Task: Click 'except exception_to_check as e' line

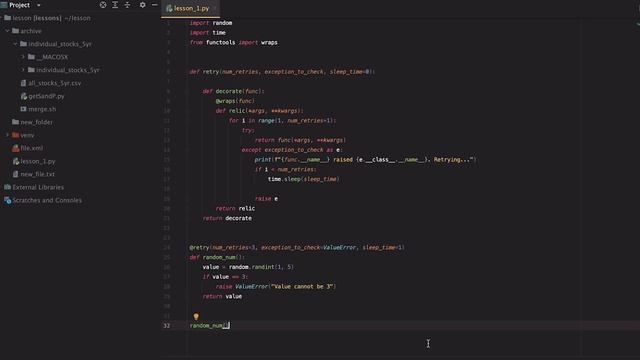Action: (291, 150)
